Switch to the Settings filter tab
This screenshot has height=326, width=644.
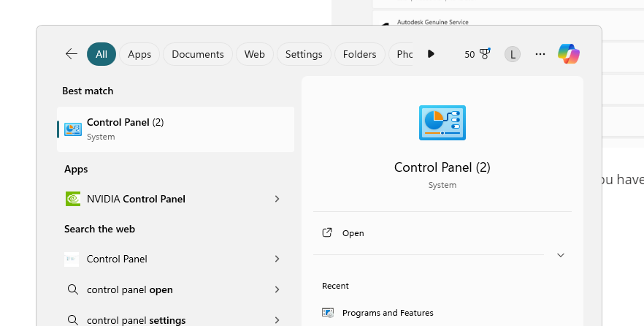point(304,54)
